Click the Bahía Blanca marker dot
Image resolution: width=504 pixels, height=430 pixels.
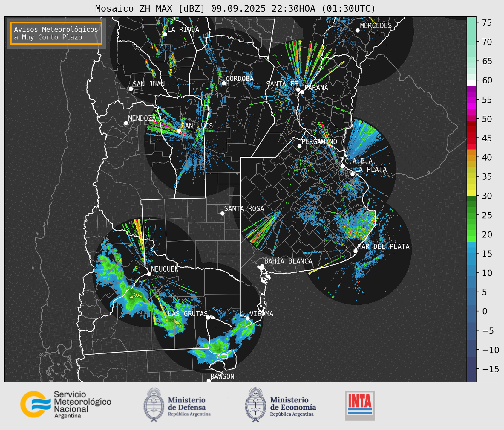point(262,266)
